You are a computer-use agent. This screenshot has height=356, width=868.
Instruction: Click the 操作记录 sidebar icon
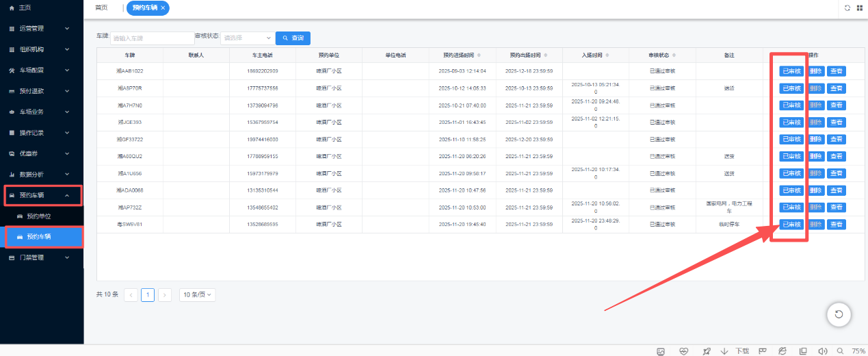12,133
